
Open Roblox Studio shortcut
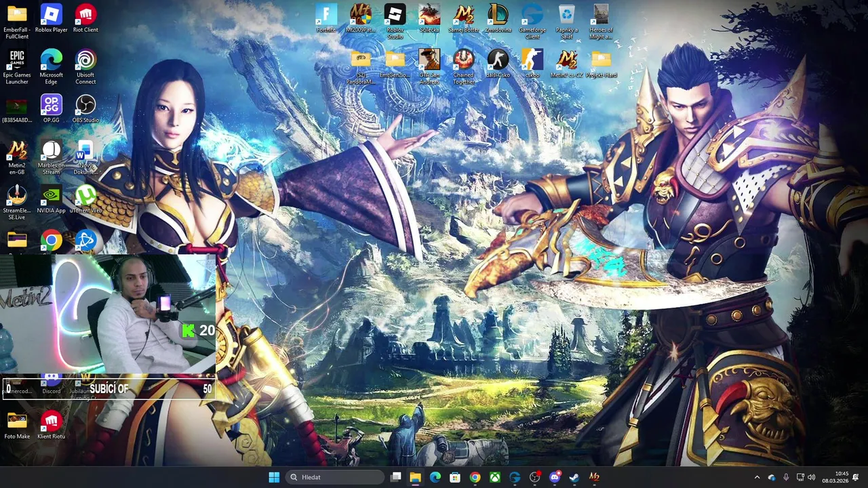point(395,22)
